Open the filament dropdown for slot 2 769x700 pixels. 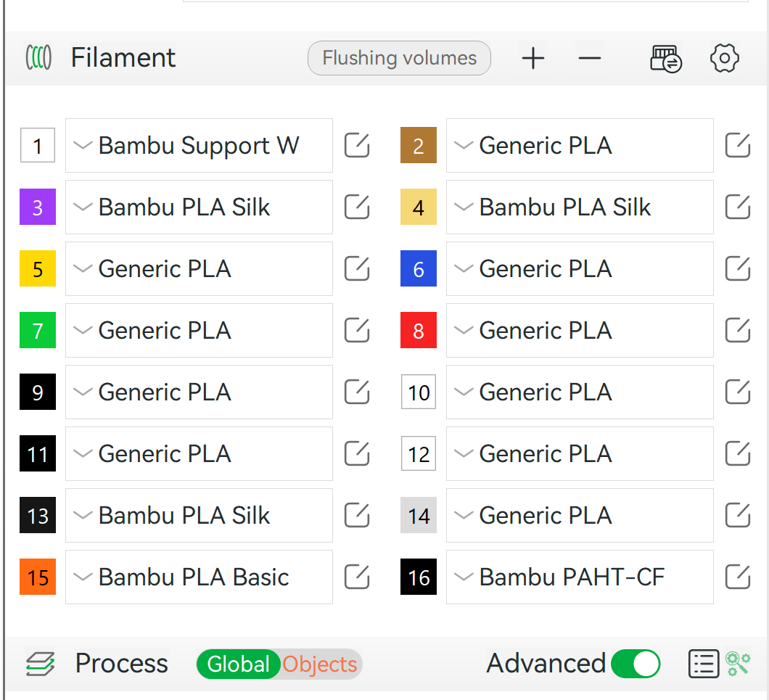[x=462, y=145]
